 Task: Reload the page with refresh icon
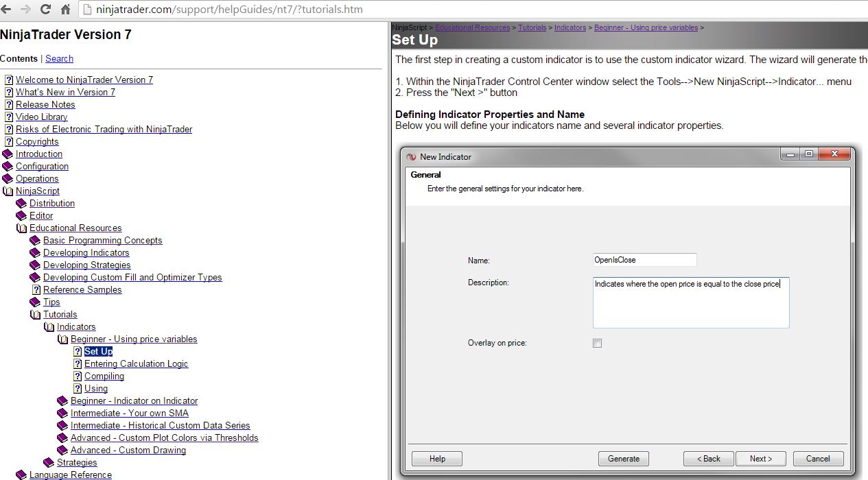coord(46,10)
